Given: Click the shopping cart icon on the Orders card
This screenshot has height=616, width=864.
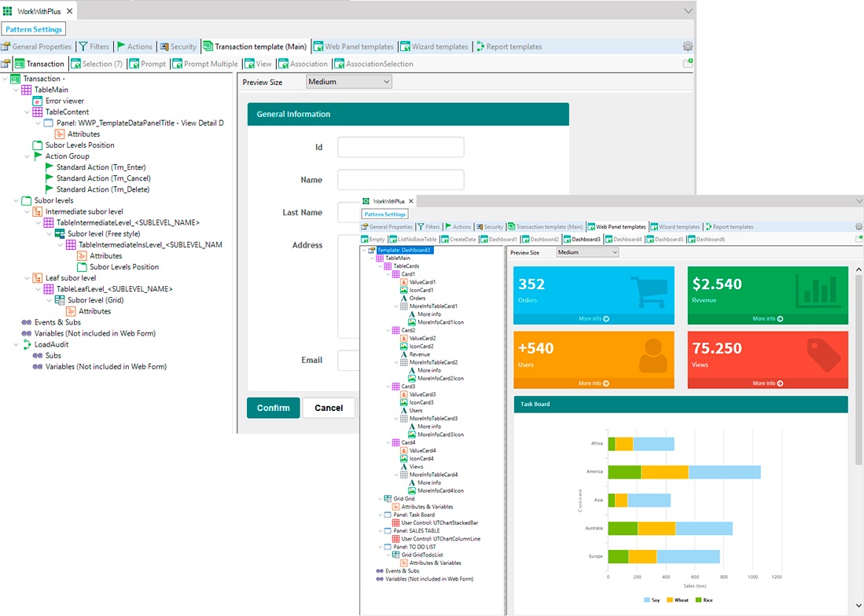Looking at the screenshot, I should coord(649,291).
